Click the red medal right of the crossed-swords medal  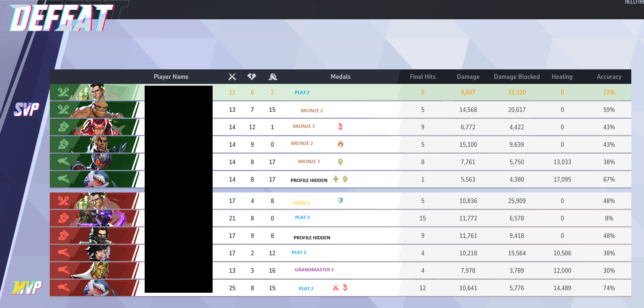point(345,288)
